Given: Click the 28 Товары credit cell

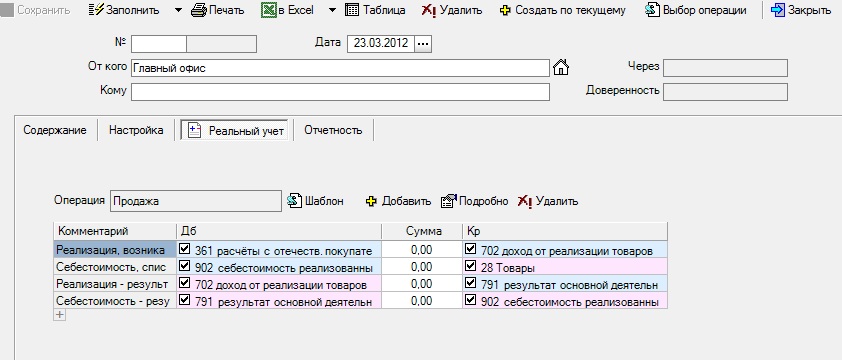Looking at the screenshot, I should coord(565,267).
